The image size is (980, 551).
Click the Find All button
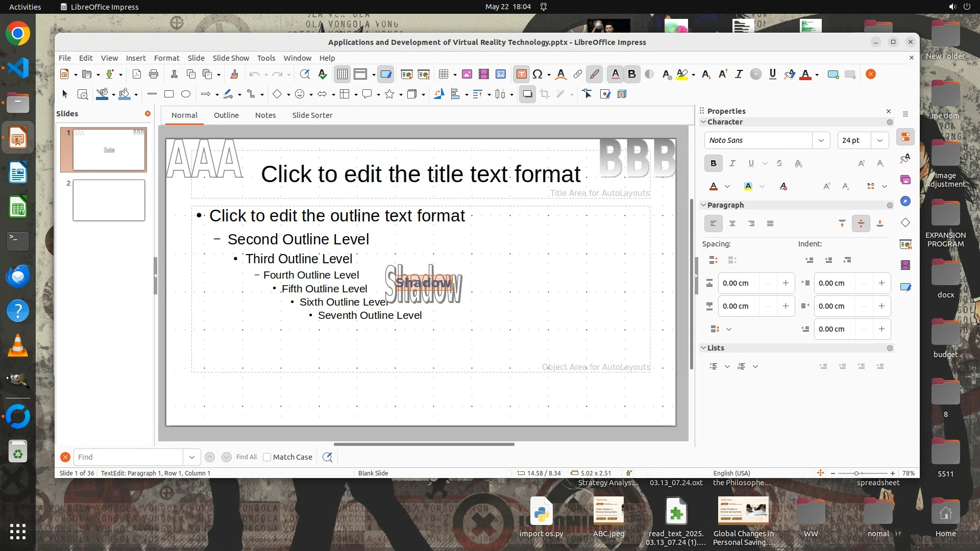point(247,457)
